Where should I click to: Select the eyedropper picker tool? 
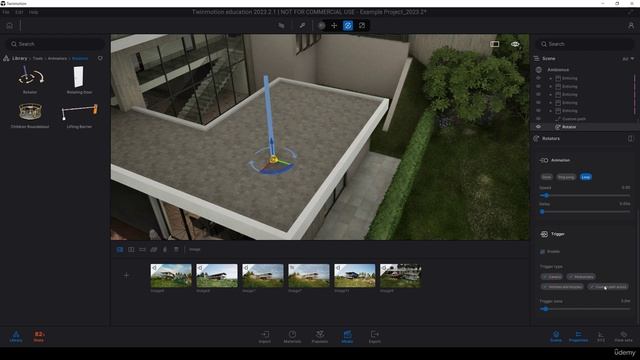coord(302,25)
